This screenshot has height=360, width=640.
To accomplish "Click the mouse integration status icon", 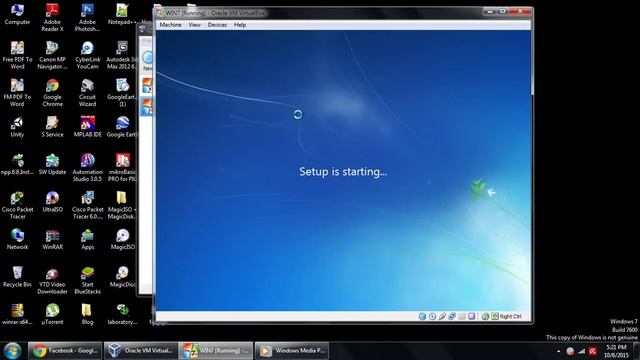I will [485, 316].
